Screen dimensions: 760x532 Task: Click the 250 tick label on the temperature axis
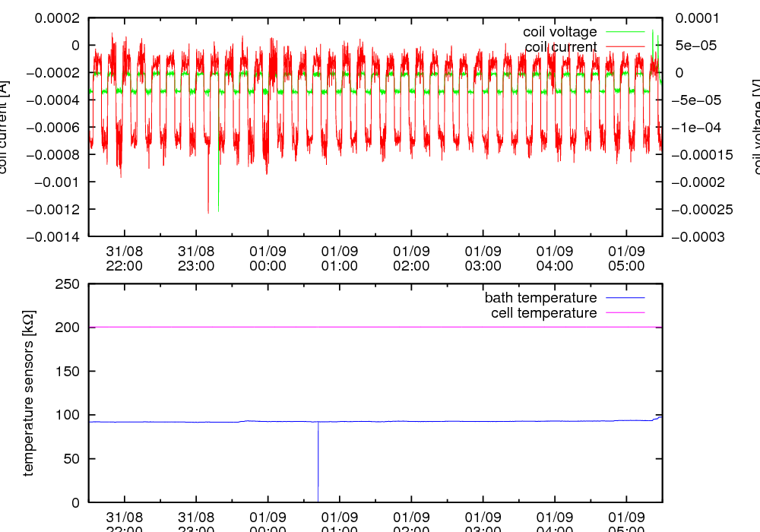pos(68,284)
